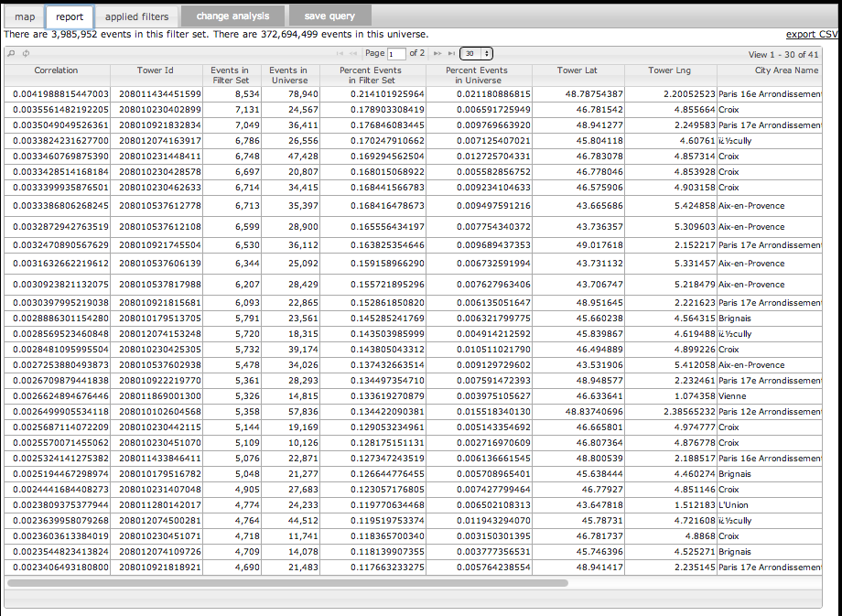Advance to the next page of results
842x616 pixels.
(437, 54)
